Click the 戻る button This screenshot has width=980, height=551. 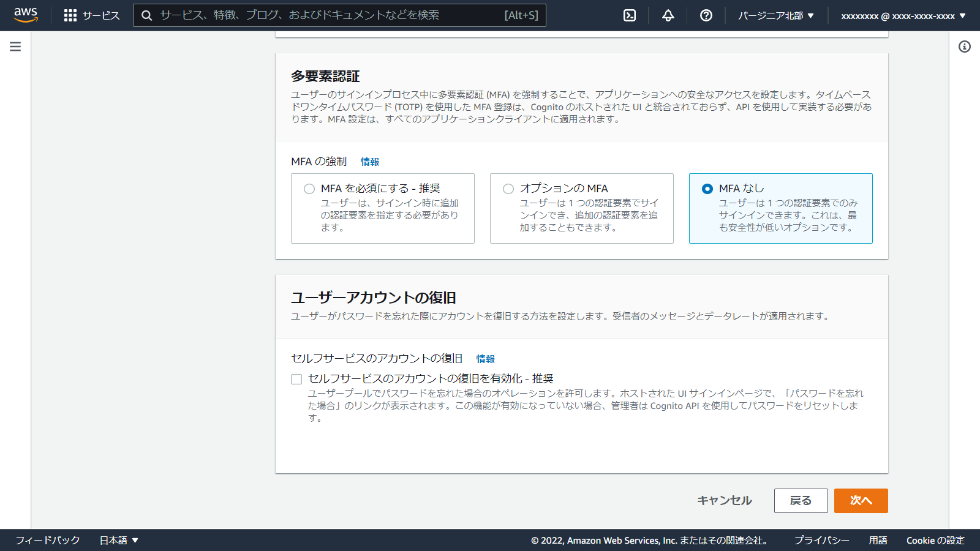tap(801, 501)
